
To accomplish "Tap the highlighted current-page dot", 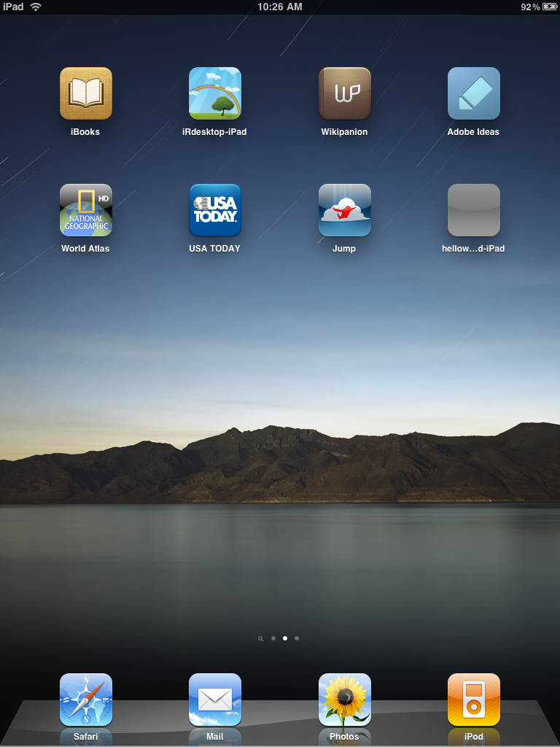I will coord(285,638).
